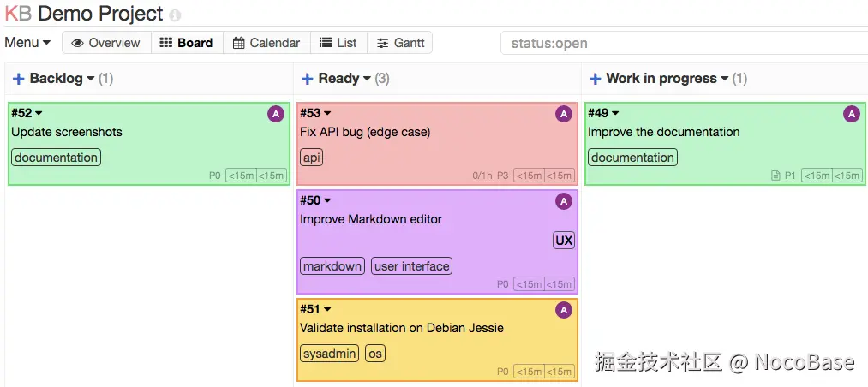
Task: Click assignee avatar on task #50
Action: tap(564, 202)
